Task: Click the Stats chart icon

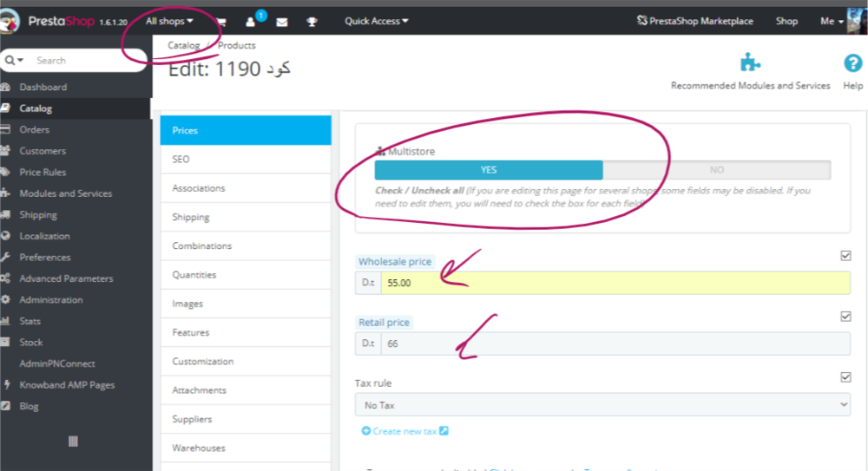Action: 5,321
